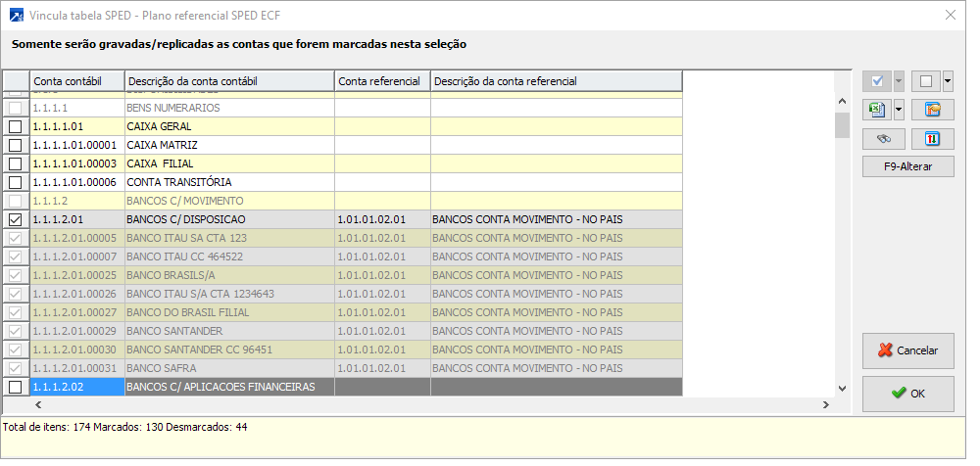Click BANCOS CONTA MOVIMENTO cell in 1.1.1.2.01 row

[557, 220]
